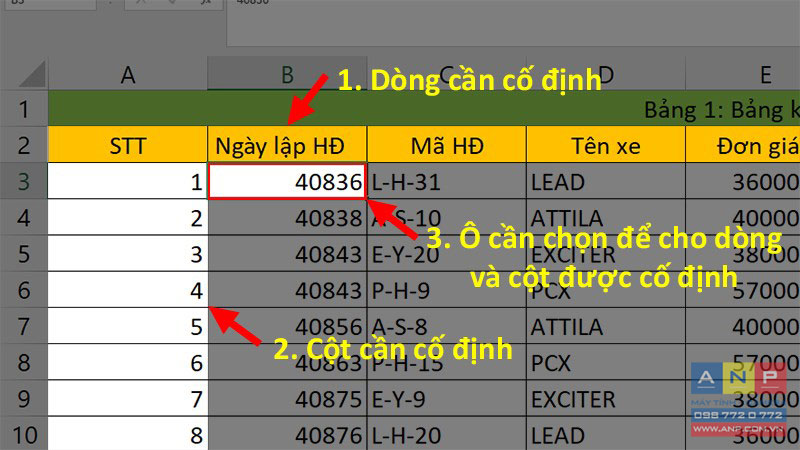This screenshot has height=450, width=800.
Task: Select row 7 header
Action: click(x=24, y=326)
